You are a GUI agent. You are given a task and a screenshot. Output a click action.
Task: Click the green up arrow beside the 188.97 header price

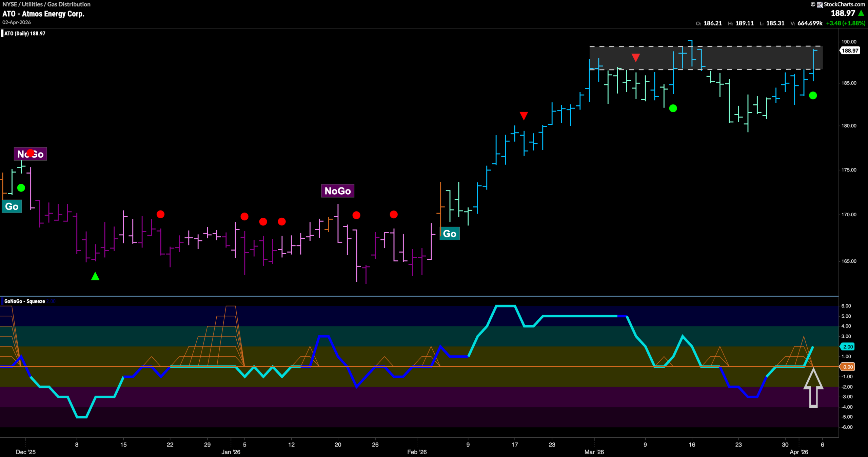click(861, 13)
